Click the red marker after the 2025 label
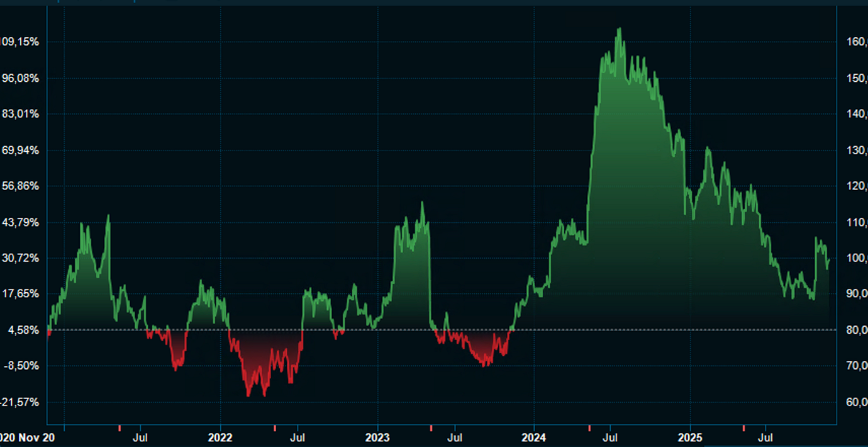868x447 pixels. 743,428
